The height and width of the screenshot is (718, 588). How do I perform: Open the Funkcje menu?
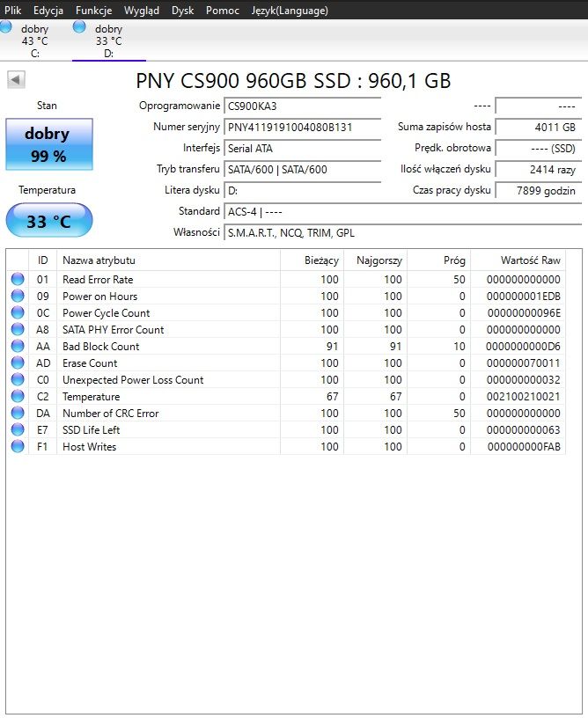coord(94,10)
